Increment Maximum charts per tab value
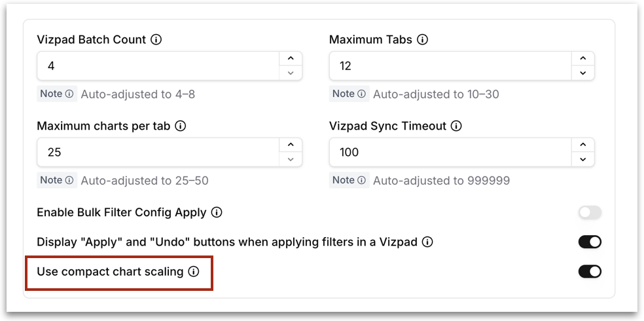644x321 pixels. [291, 145]
